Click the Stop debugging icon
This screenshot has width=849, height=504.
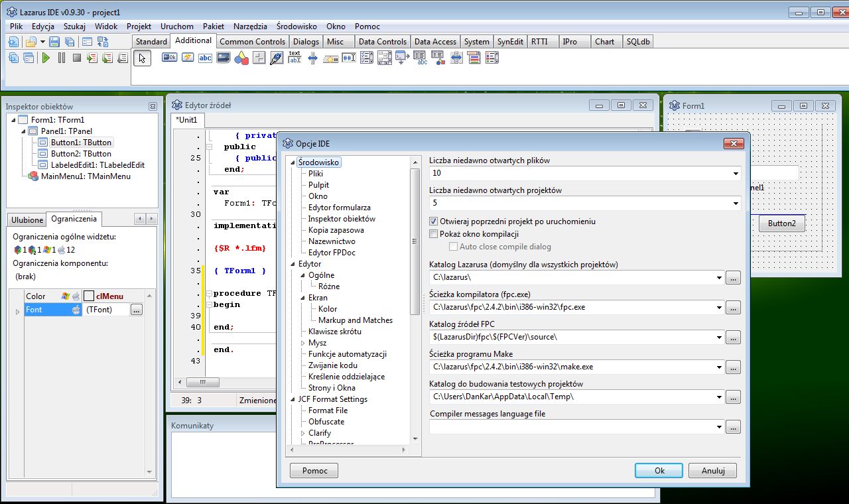point(77,58)
